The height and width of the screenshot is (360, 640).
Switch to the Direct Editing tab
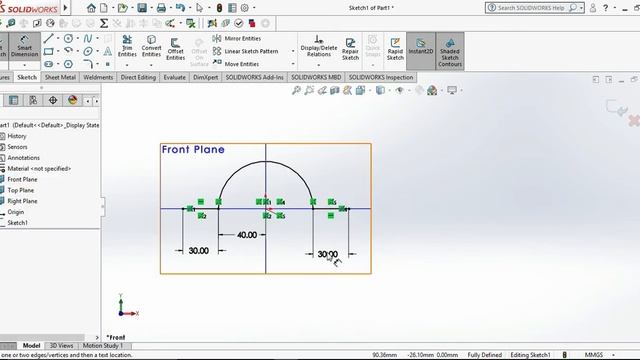tap(138, 77)
